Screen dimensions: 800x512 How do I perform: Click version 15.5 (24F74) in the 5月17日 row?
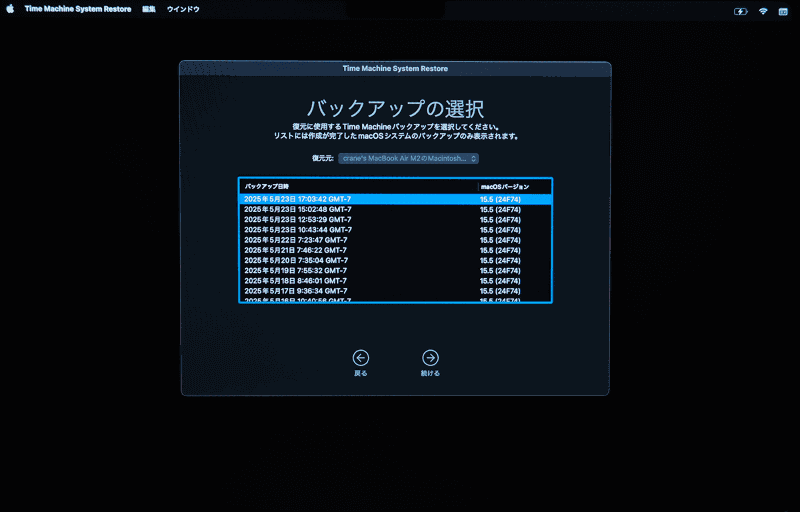(x=500, y=291)
